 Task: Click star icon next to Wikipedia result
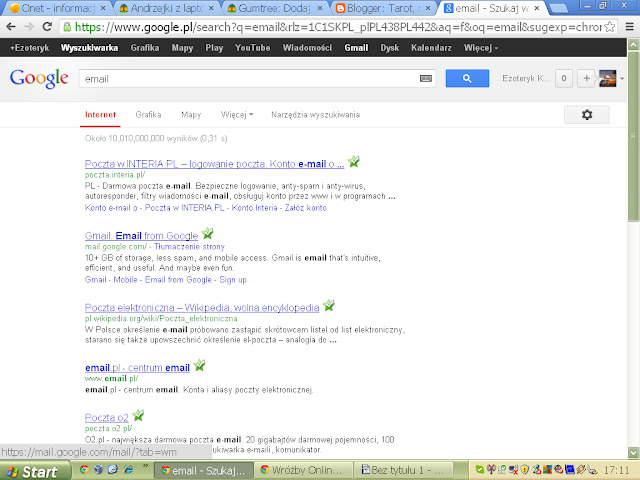tap(329, 305)
